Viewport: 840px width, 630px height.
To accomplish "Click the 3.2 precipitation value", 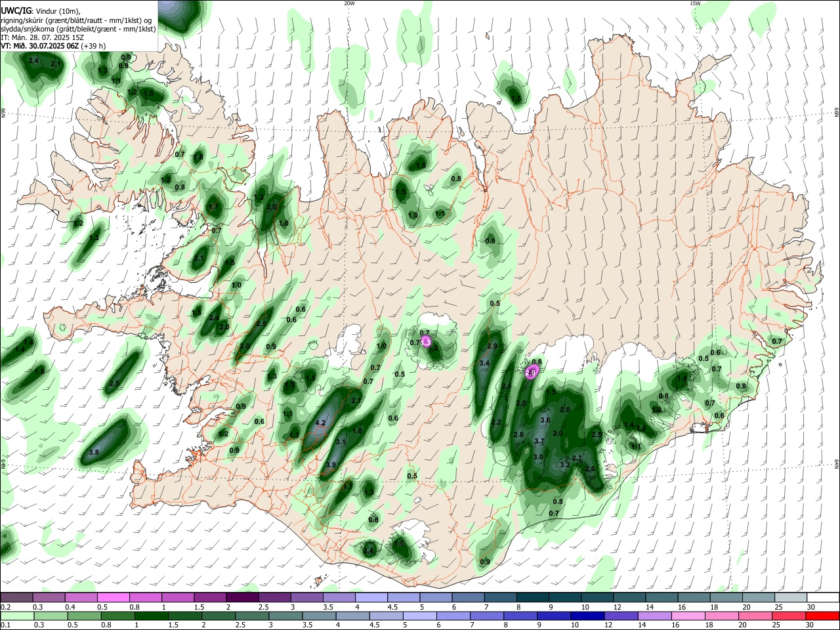I will [x=564, y=465].
